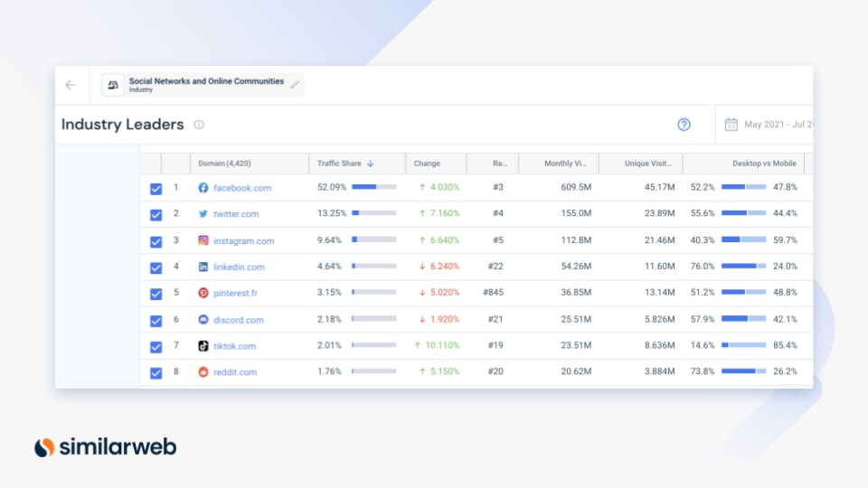Uncheck the linkedin.com row checkbox
868x488 pixels.
pyautogui.click(x=156, y=267)
